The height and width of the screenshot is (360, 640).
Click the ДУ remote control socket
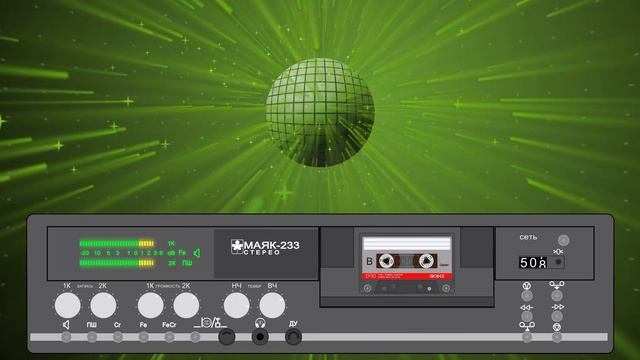click(293, 337)
